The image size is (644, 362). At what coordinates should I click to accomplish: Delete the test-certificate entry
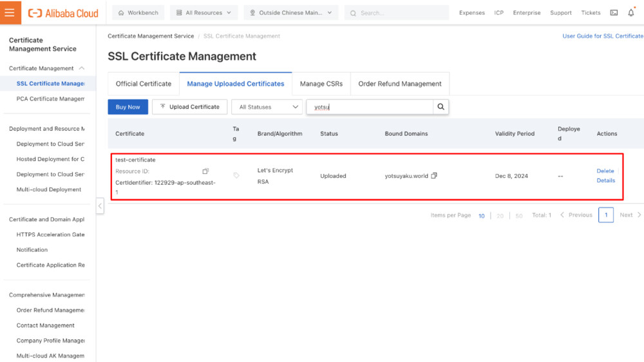(605, 171)
